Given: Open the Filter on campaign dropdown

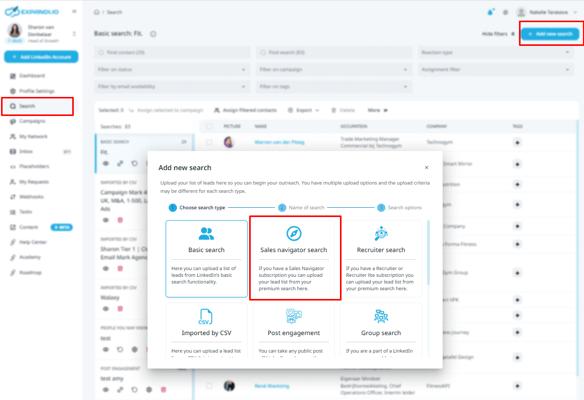Looking at the screenshot, I should pos(334,70).
